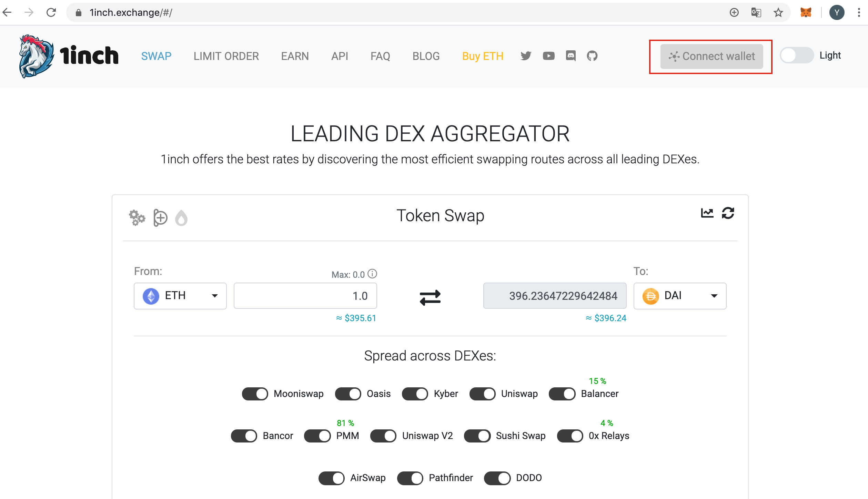Go back in browser history
The width and height of the screenshot is (868, 499).
coord(7,13)
